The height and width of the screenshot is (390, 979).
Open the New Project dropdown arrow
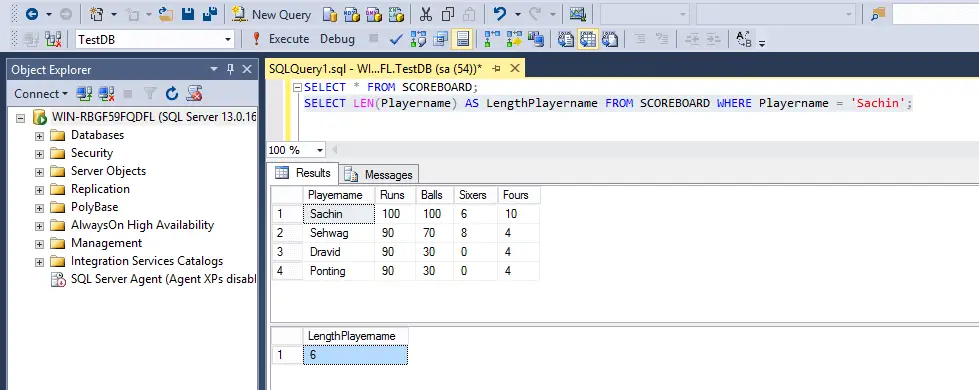(x=114, y=14)
